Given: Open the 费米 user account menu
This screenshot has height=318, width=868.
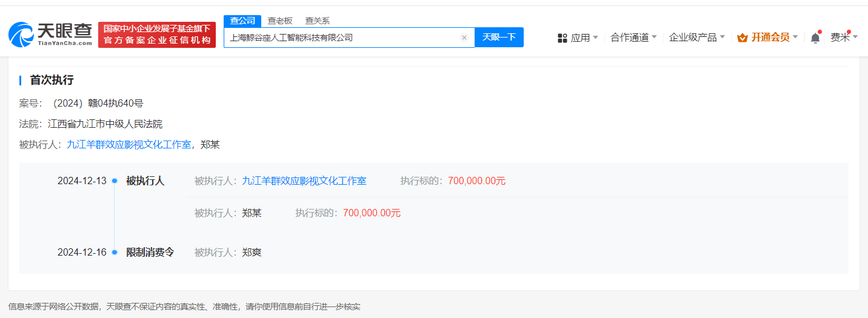Looking at the screenshot, I should (x=844, y=38).
